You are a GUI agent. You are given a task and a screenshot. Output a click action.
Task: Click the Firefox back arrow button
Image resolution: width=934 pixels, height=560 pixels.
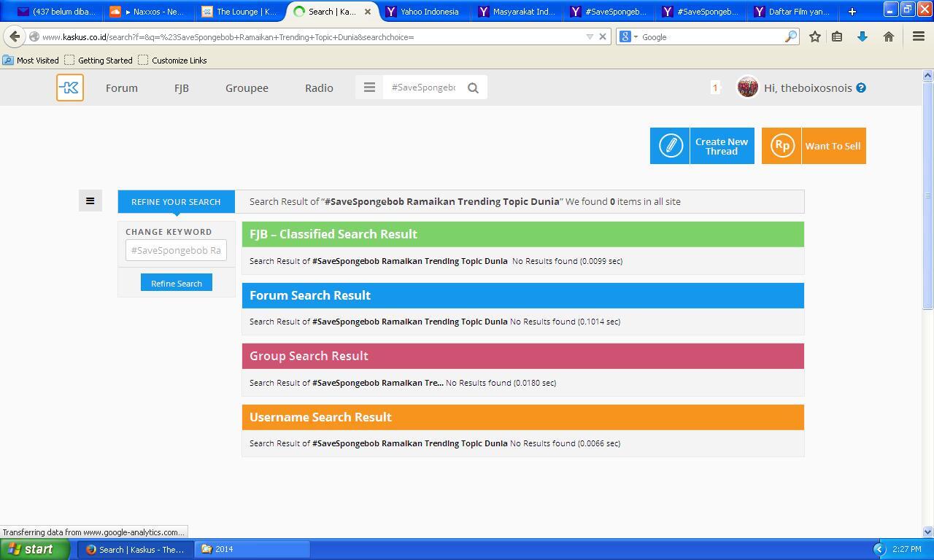click(15, 36)
